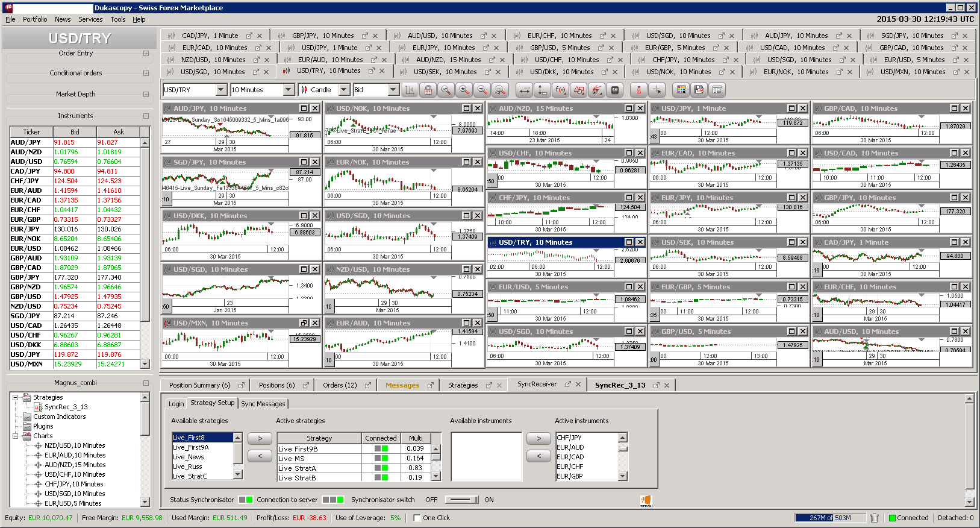Add instrument to Active instruments
Screen dimensions: 980x528
tap(538, 438)
